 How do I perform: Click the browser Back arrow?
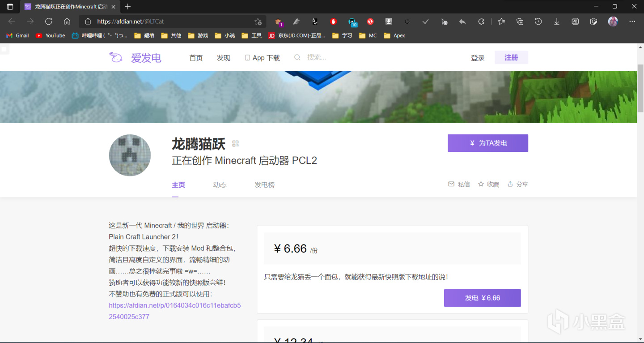(x=12, y=21)
